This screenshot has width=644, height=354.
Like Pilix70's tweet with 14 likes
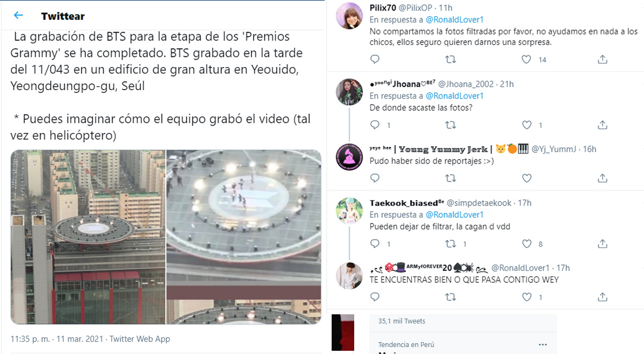click(527, 59)
